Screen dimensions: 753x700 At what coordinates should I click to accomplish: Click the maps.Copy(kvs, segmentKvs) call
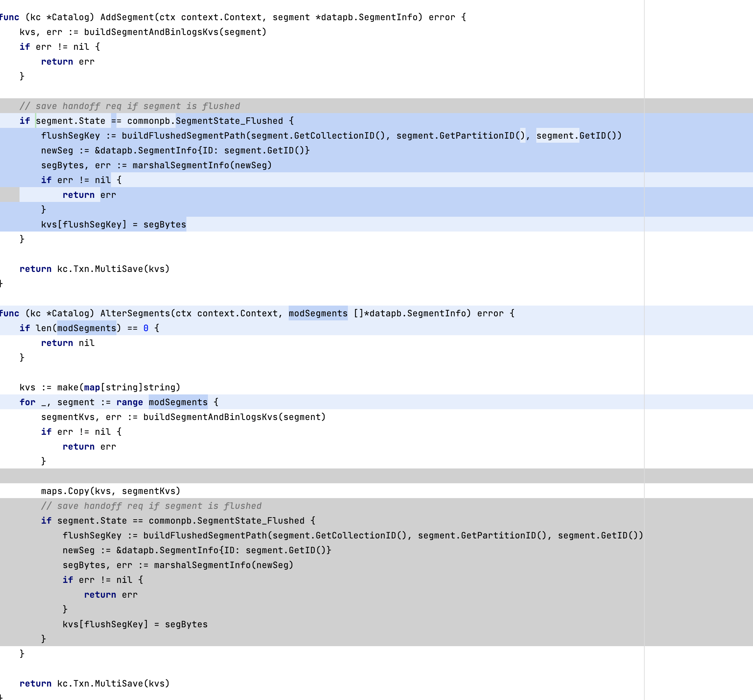[x=110, y=491]
